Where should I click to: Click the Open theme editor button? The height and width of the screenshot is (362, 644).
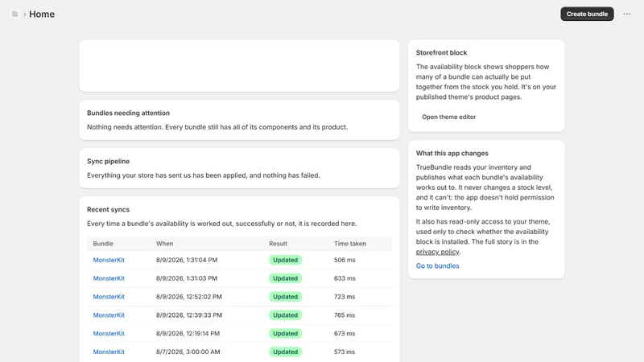448,117
